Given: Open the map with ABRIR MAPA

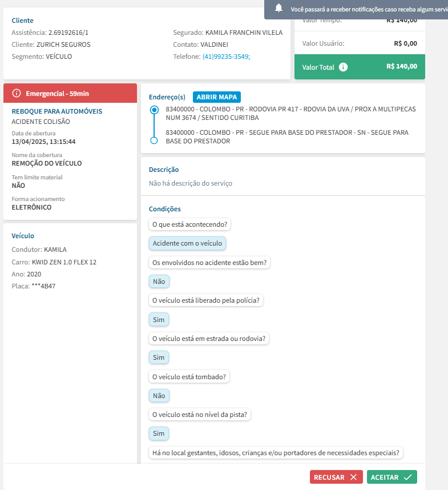Looking at the screenshot, I should [217, 97].
